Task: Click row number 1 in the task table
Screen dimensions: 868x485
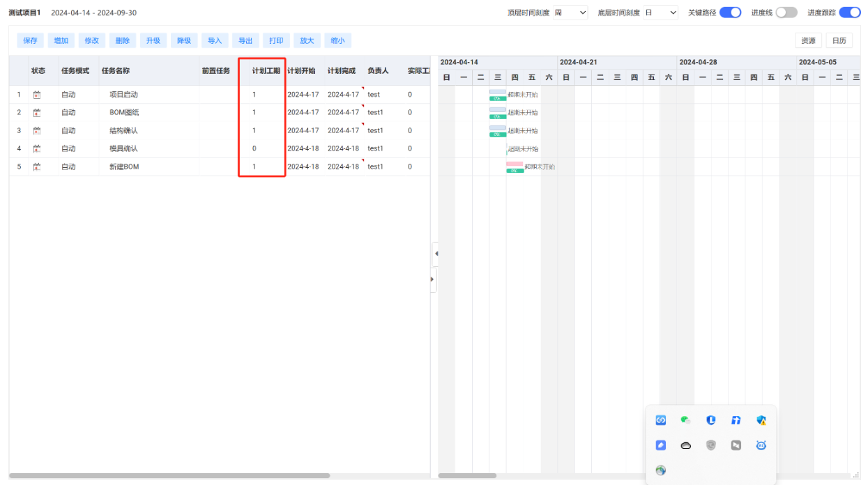Action: 20,94
